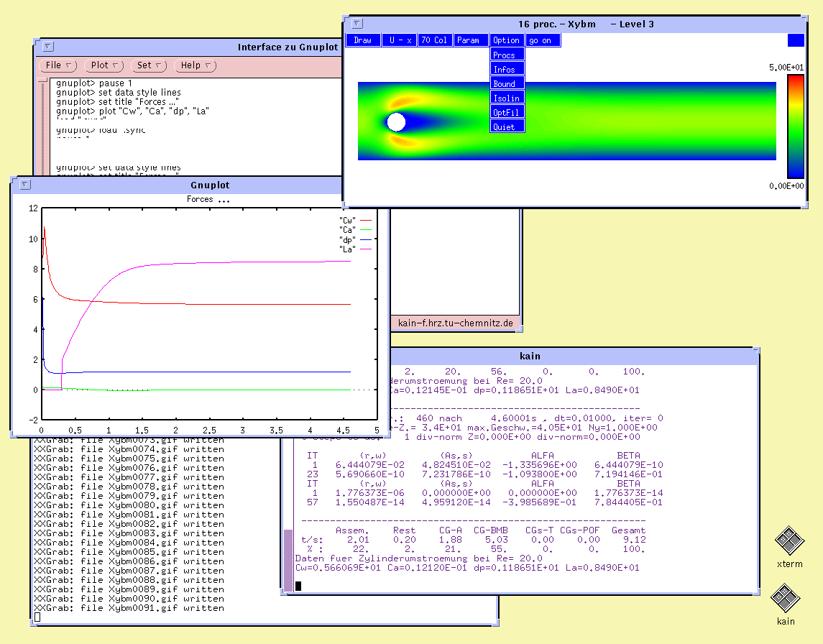Screen dimensions: 823x644
Task: Open window menu of Xybm window
Action: pos(357,24)
